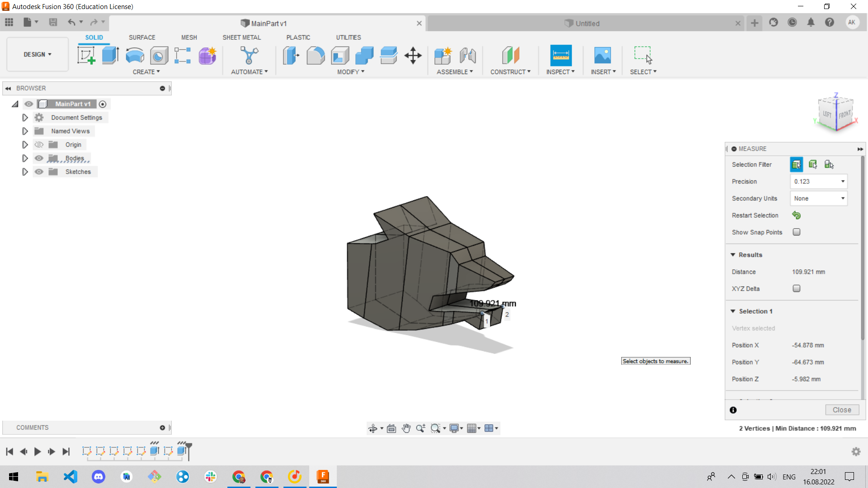Hide the Bodies folder
The image size is (868, 488).
point(39,158)
